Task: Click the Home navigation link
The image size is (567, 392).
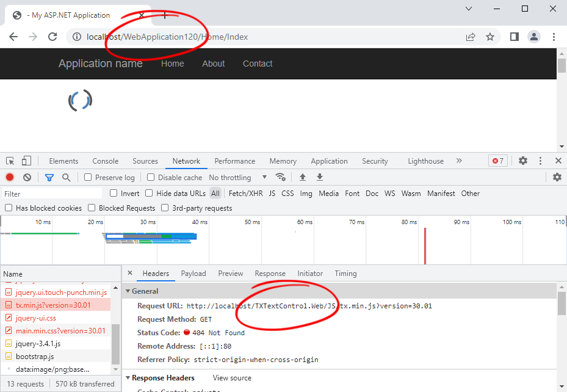Action: point(173,64)
